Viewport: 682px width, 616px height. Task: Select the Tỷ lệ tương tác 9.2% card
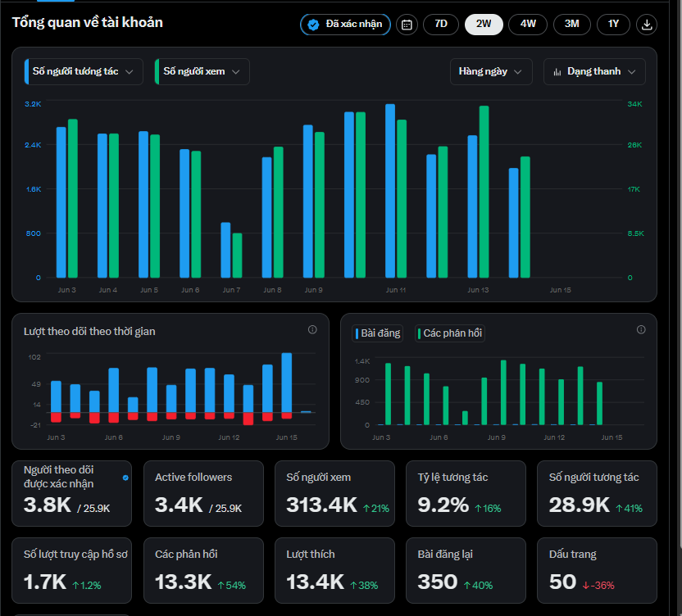(466, 493)
